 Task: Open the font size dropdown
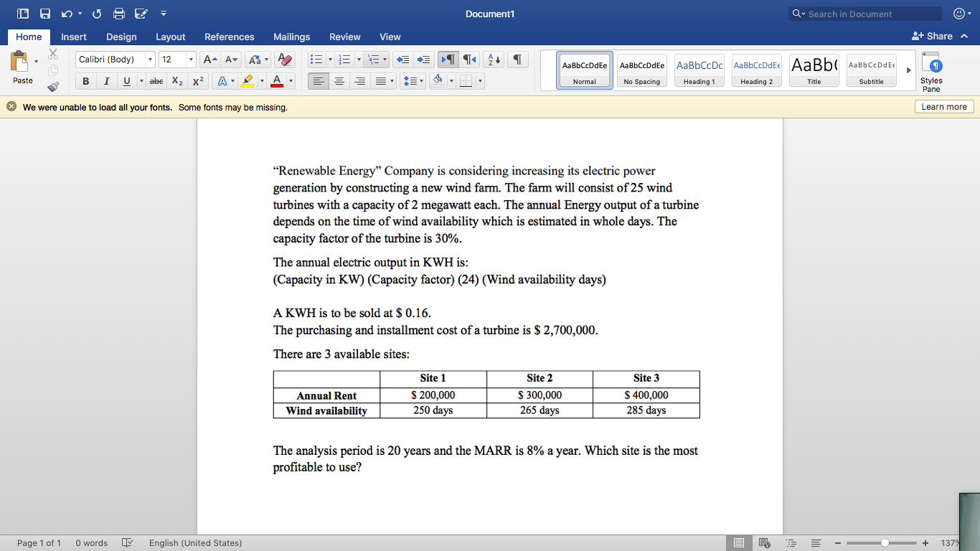(x=192, y=60)
